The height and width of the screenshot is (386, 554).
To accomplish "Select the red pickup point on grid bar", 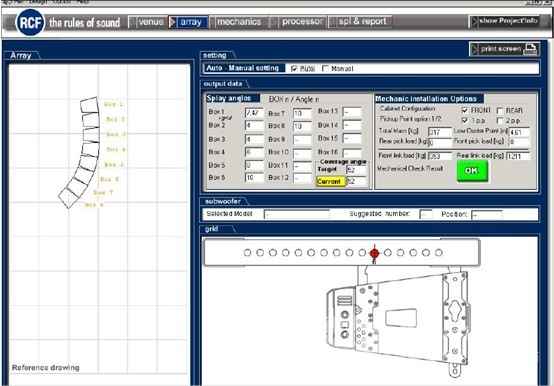I will [375, 253].
